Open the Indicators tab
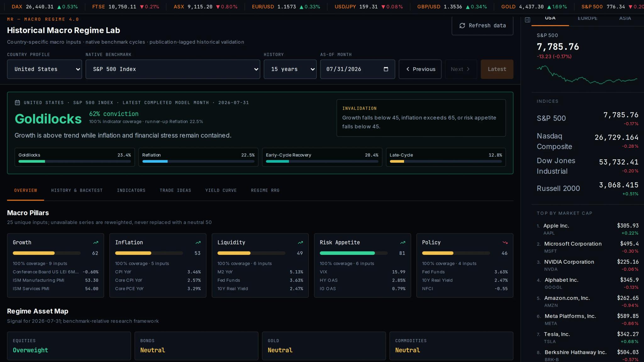 coord(131,190)
